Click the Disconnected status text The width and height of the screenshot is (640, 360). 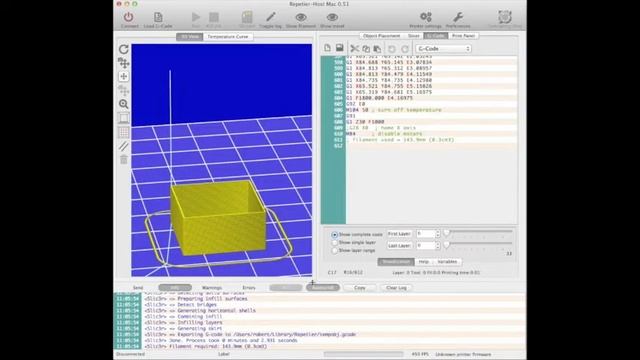[x=130, y=354]
